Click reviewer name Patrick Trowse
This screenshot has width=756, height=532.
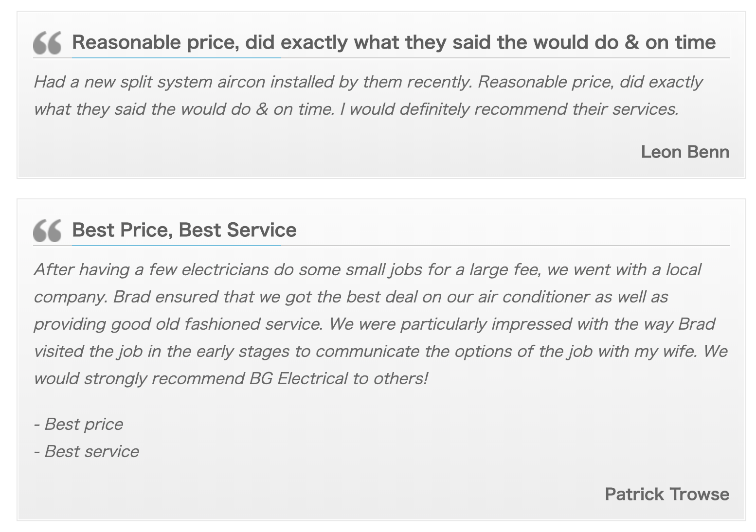[x=667, y=494]
